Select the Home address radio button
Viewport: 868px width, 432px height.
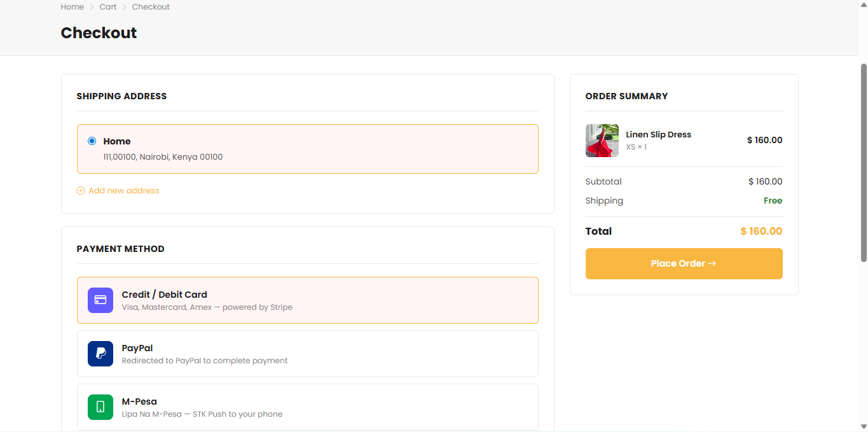(x=92, y=141)
